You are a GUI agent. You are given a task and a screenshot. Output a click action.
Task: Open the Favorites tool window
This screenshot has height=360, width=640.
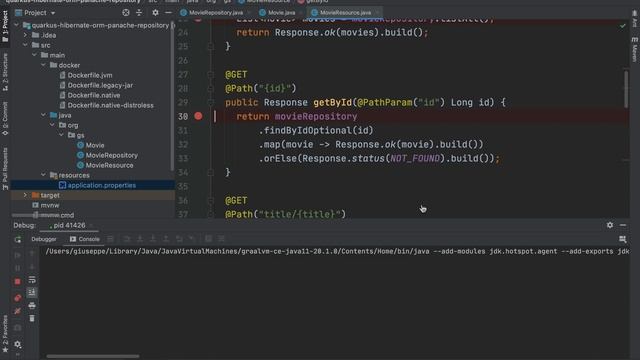(x=5, y=333)
